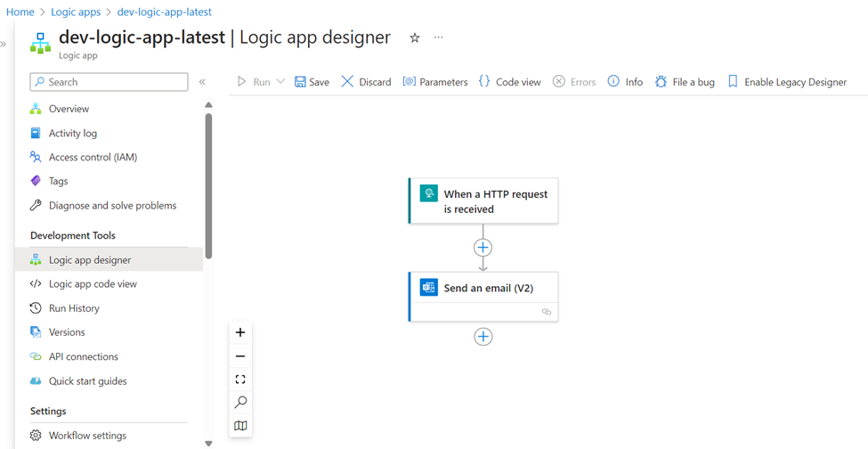The height and width of the screenshot is (449, 868).
Task: Open the Info toolbar item
Action: pyautogui.click(x=626, y=82)
